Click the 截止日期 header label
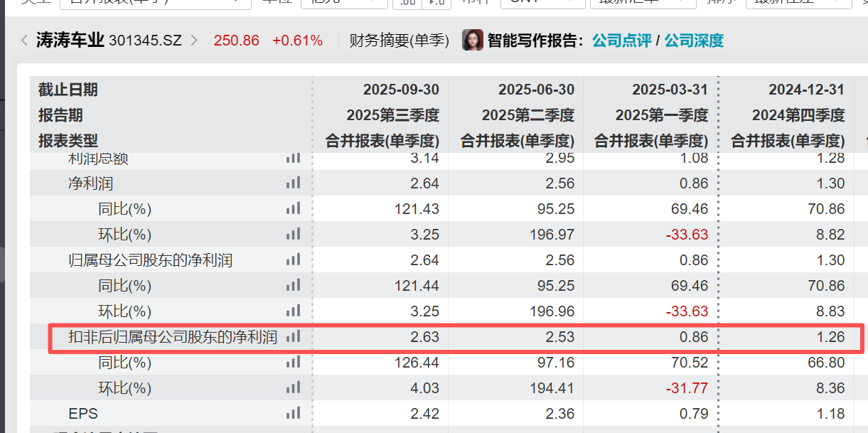The height and width of the screenshot is (433, 868). click(x=68, y=90)
